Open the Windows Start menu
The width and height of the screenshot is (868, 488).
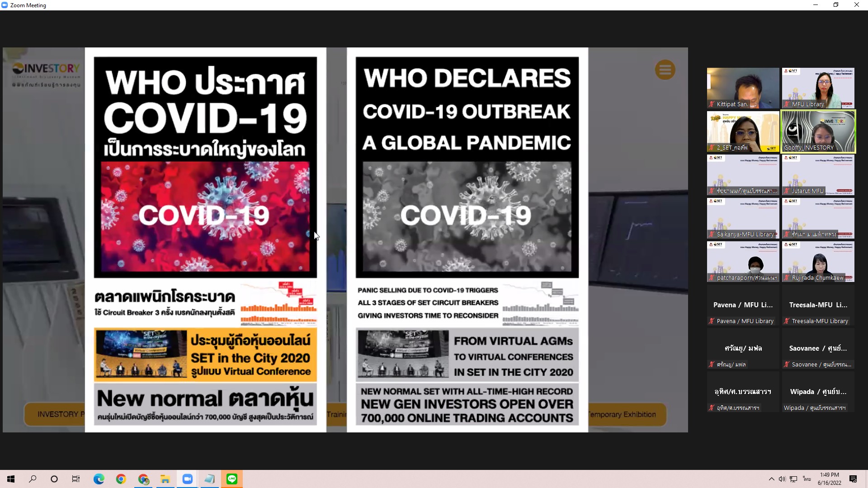tap(11, 479)
